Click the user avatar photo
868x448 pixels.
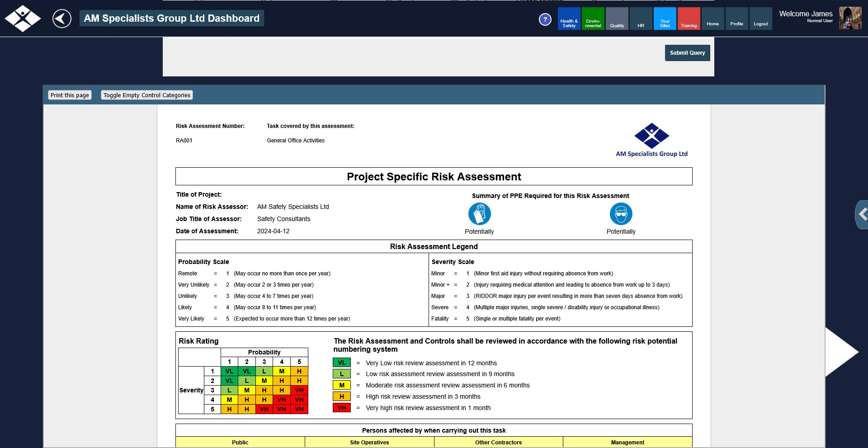[850, 18]
